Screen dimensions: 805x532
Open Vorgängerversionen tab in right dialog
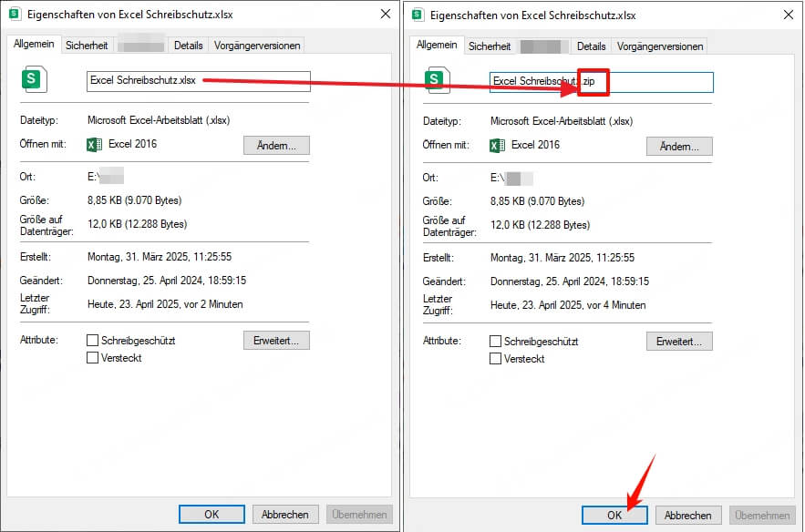click(x=660, y=46)
